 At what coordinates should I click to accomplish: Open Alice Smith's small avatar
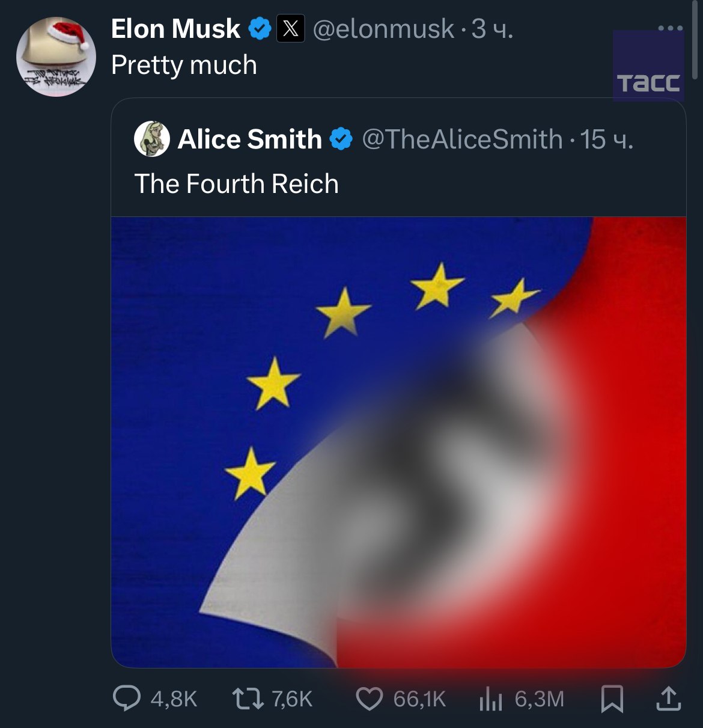151,139
